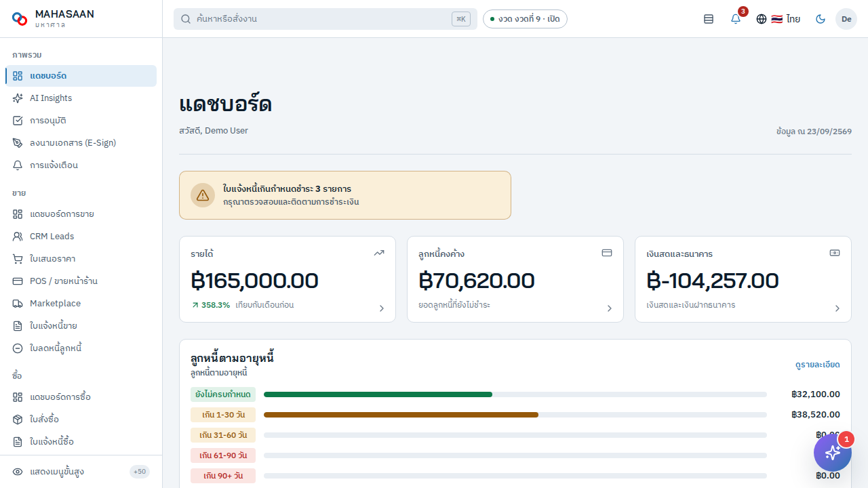868x488 pixels.
Task: Click the ใบเสนอราคา shopping cart icon
Action: (x=18, y=259)
